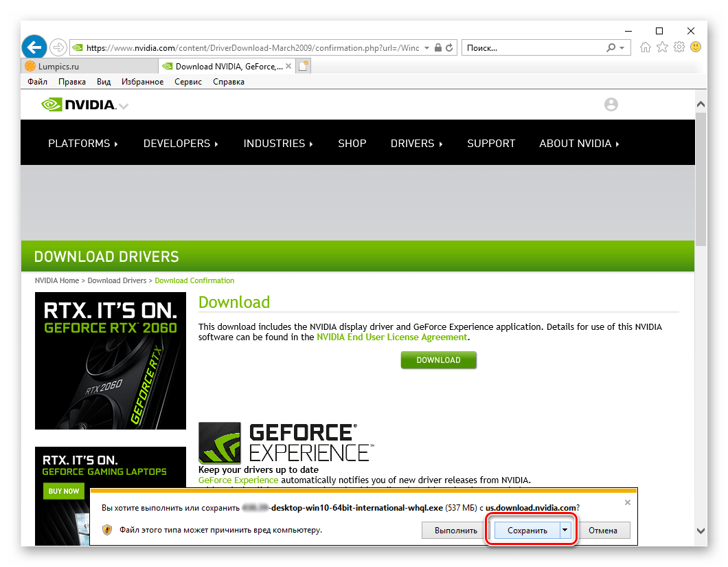Screen dimensions: 728x567
Task: Click the scrollbar down arrow
Action: coord(701,531)
